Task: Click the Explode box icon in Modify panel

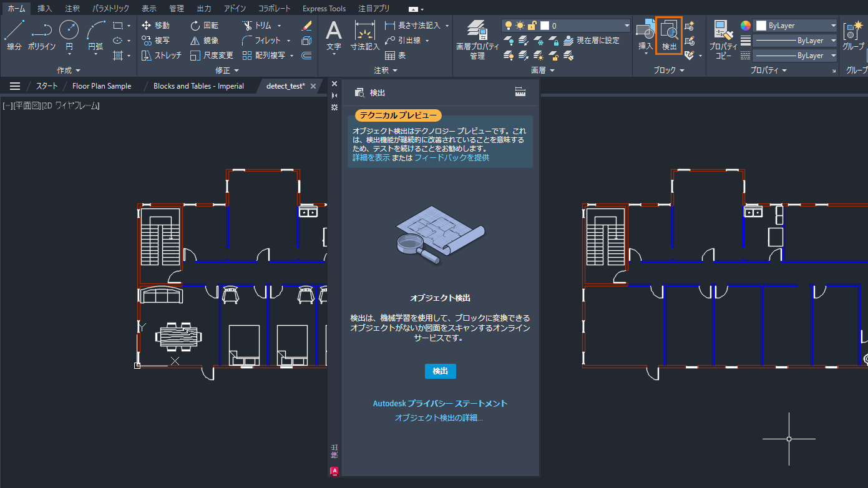Action: 306,41
